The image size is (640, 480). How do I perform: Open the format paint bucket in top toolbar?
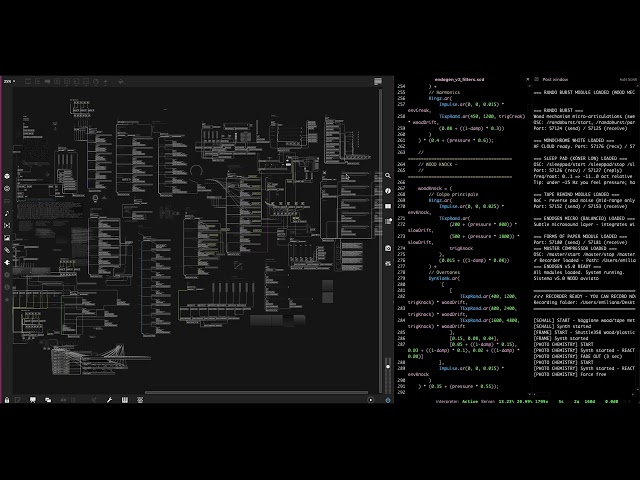[121, 82]
